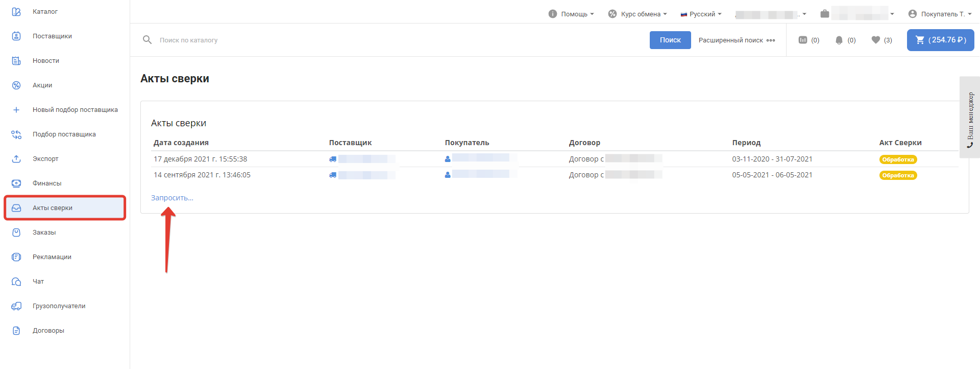Open the Ваш менеджер side tab

pos(970,118)
